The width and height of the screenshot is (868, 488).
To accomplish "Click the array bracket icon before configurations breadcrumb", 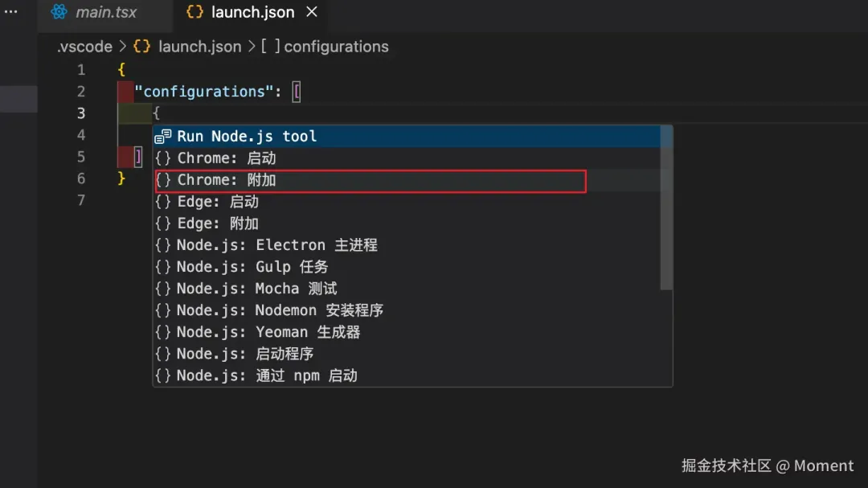I will [271, 47].
